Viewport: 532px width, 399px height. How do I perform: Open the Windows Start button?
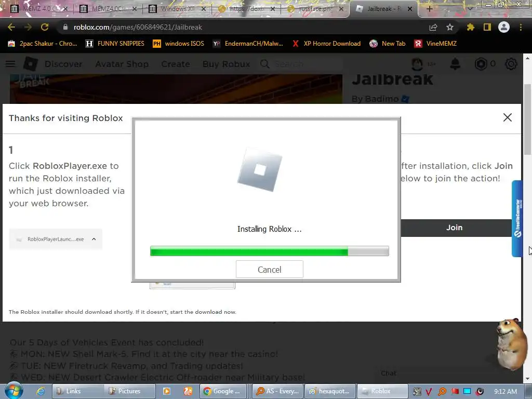(14, 391)
